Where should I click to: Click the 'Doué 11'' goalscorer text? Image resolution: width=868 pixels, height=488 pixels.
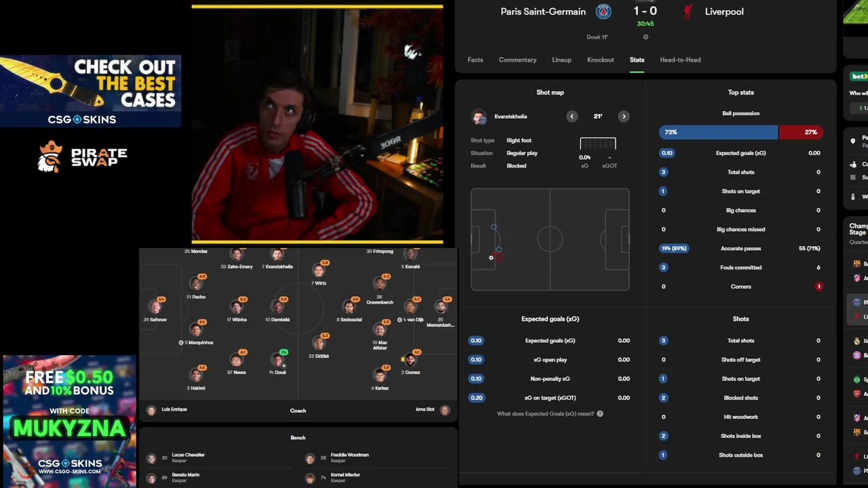tap(597, 37)
